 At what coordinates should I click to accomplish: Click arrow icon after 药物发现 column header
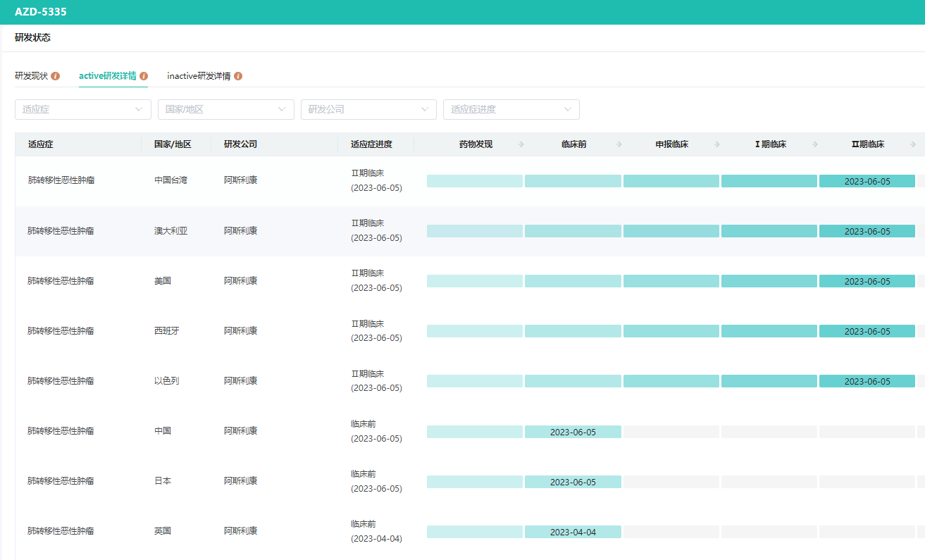(521, 144)
